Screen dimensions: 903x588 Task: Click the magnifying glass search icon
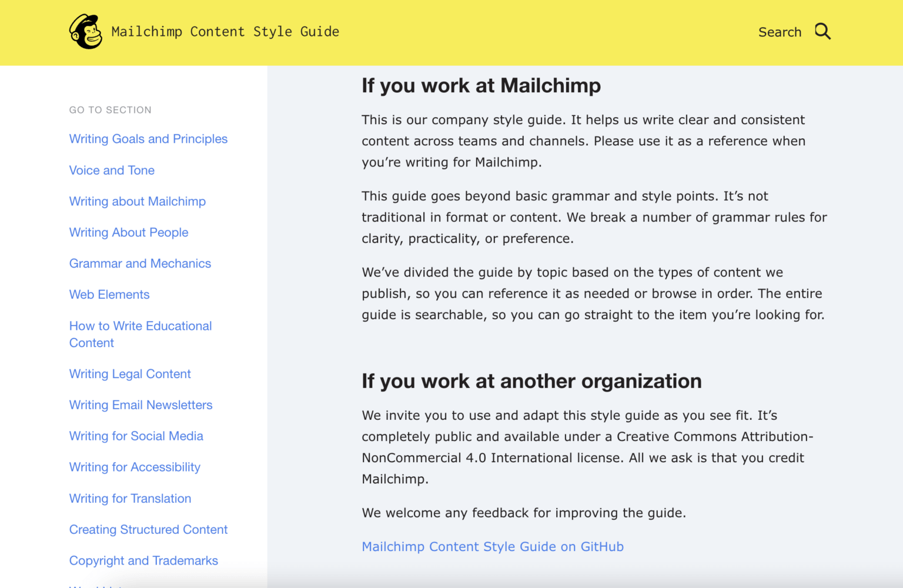(822, 32)
